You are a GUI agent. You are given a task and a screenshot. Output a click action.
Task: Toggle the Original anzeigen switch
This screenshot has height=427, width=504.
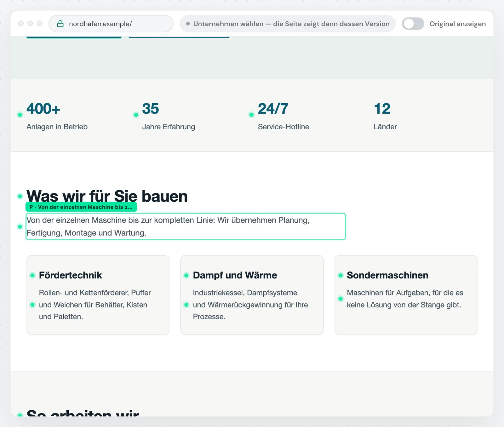[413, 24]
